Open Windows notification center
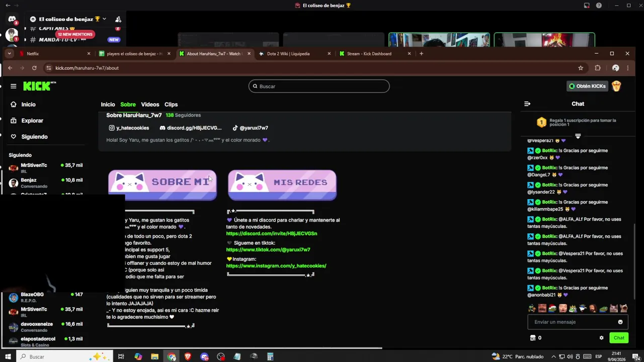 click(635, 356)
